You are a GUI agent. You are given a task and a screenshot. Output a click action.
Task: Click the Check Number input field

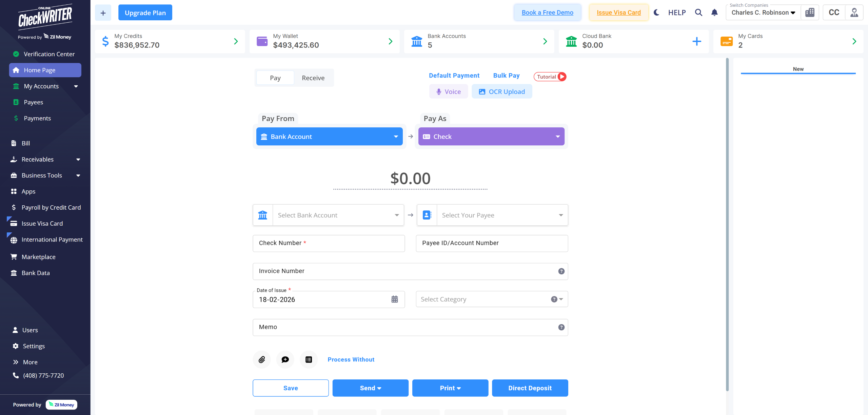point(329,243)
